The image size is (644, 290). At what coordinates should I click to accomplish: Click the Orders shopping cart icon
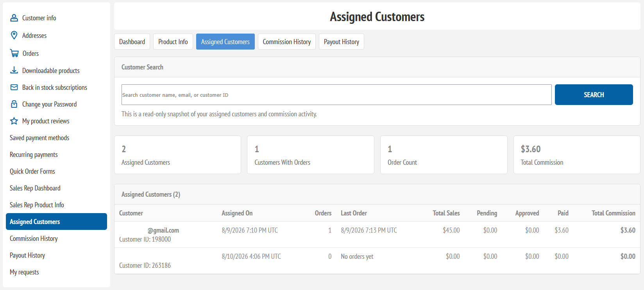point(14,53)
